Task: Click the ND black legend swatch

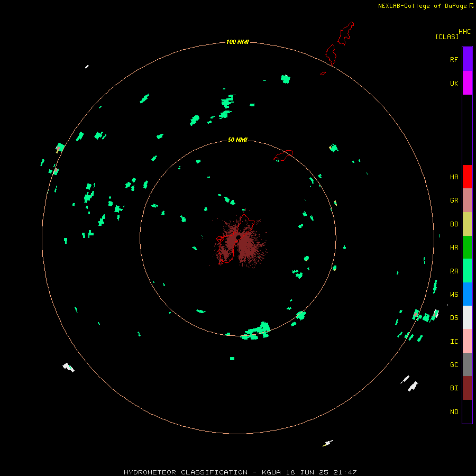Action: (x=467, y=411)
